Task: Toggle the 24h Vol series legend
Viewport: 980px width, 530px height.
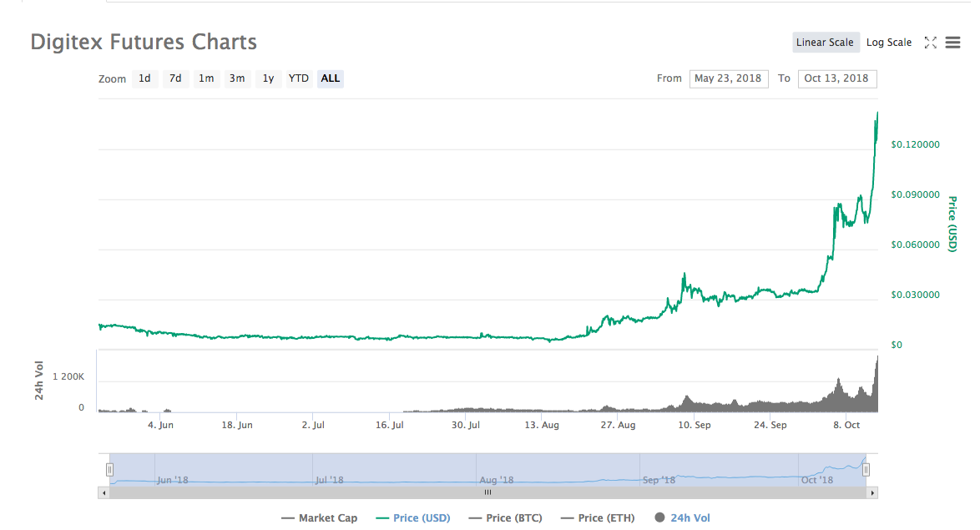Action: click(x=682, y=518)
